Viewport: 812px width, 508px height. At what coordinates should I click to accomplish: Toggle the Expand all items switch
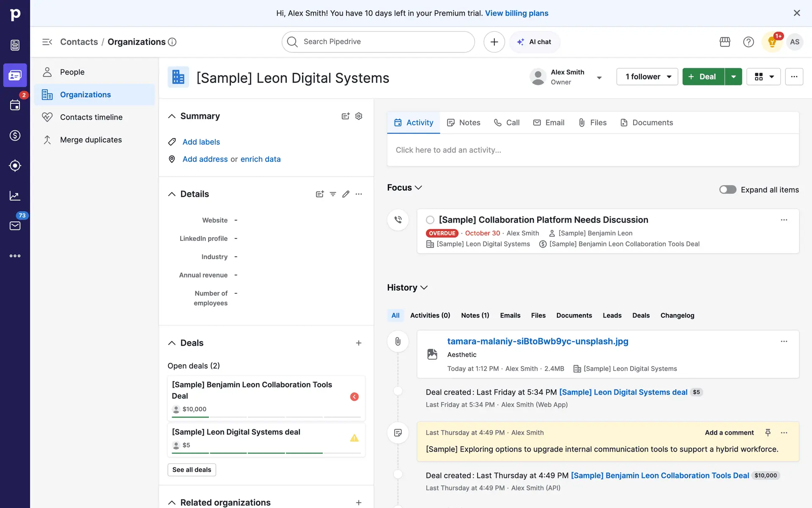pyautogui.click(x=727, y=190)
